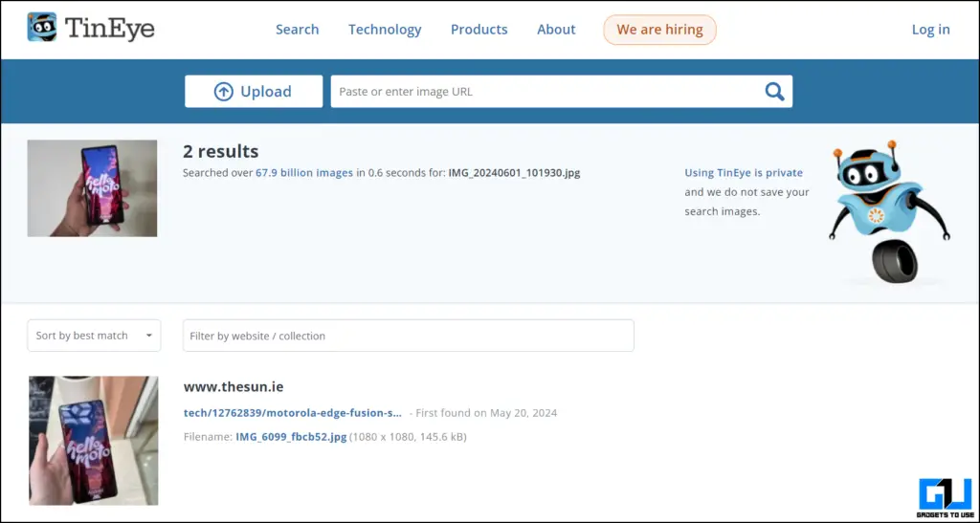This screenshot has height=523, width=980.
Task: Click the 67.9 billion images link
Action: tap(304, 173)
